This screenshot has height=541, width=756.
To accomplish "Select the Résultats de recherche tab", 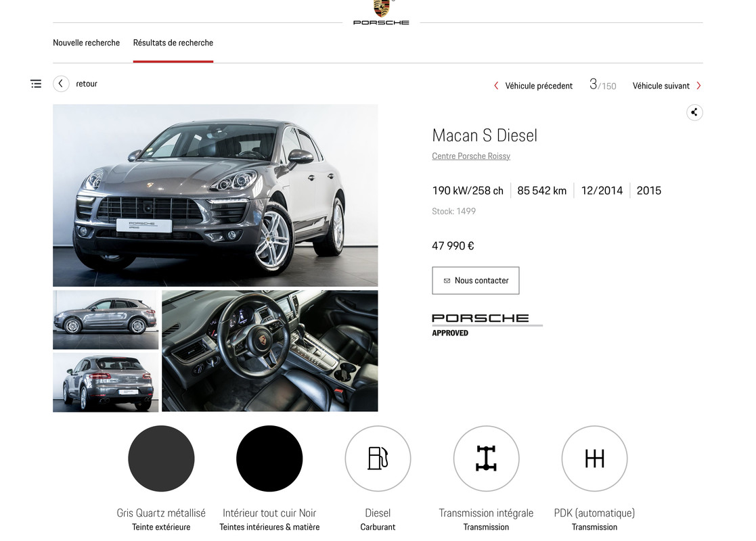I will 173,43.
